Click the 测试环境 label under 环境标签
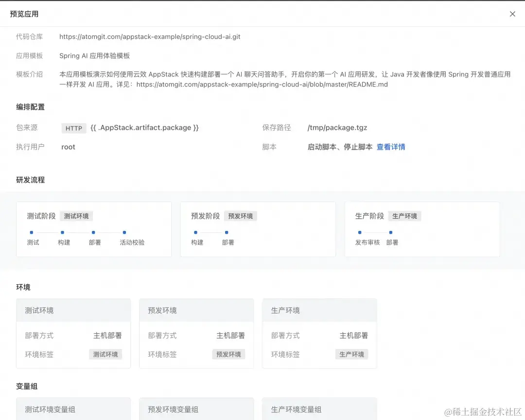 tap(106, 354)
